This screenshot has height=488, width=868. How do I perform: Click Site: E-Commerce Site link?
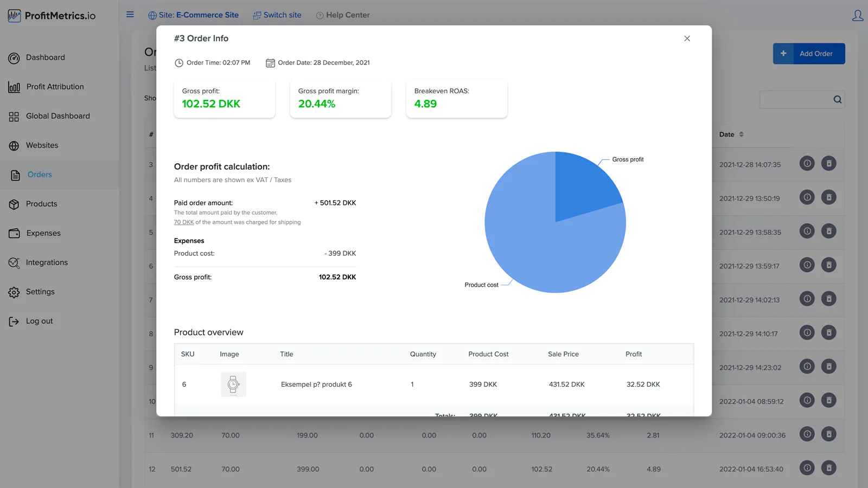pos(194,15)
